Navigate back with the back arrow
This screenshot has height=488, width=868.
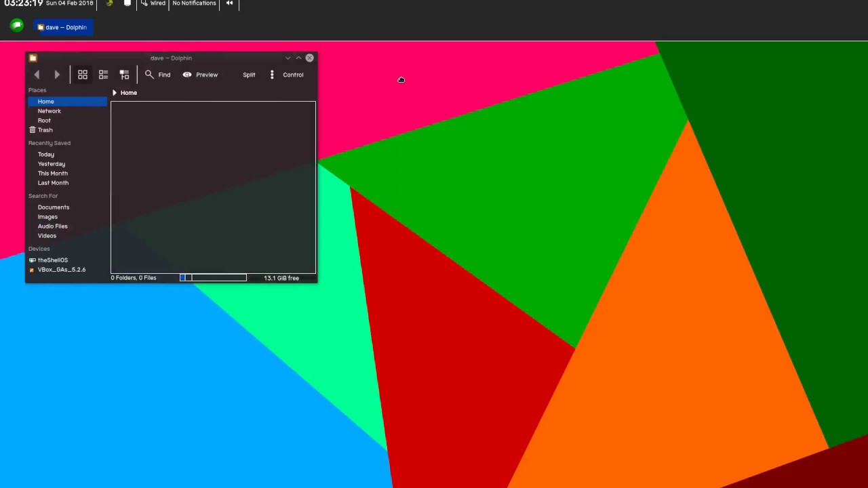click(37, 75)
